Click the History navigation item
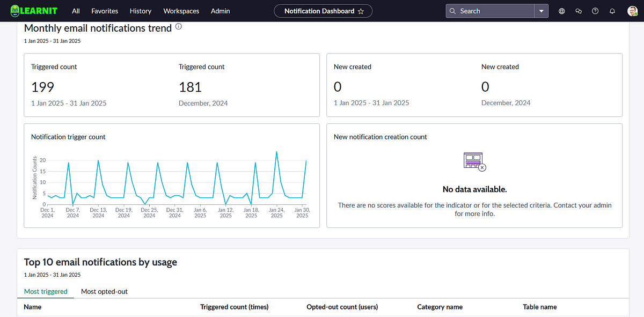This screenshot has width=644, height=317. 140,11
